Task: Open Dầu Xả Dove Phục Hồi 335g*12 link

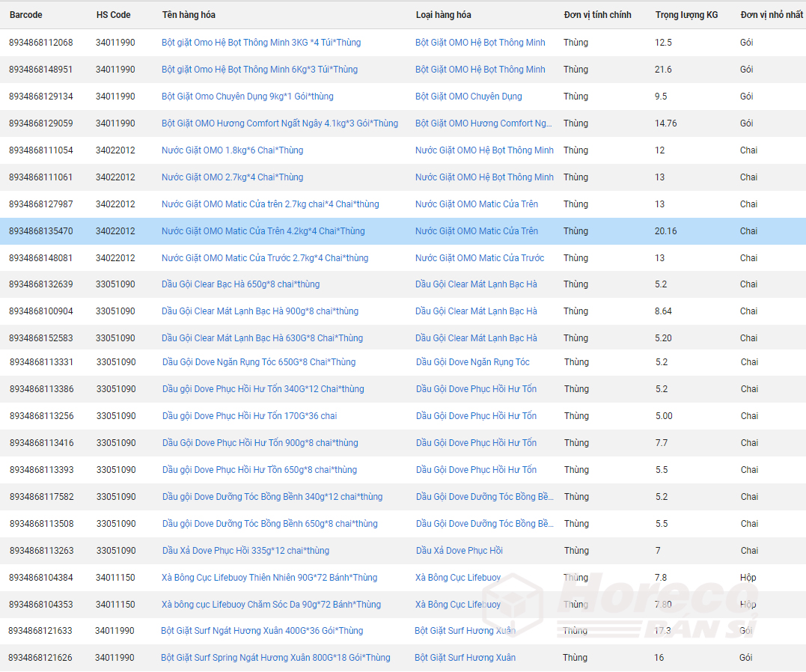Action: coord(245,551)
